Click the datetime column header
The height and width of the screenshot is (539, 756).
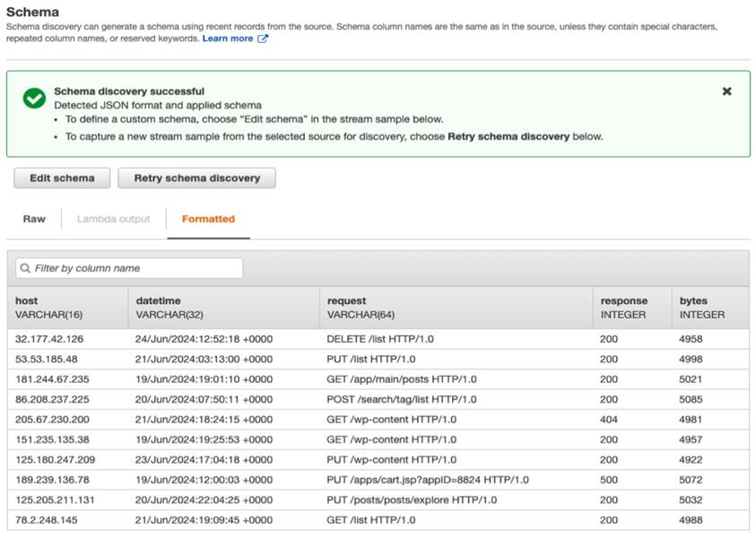coord(158,301)
